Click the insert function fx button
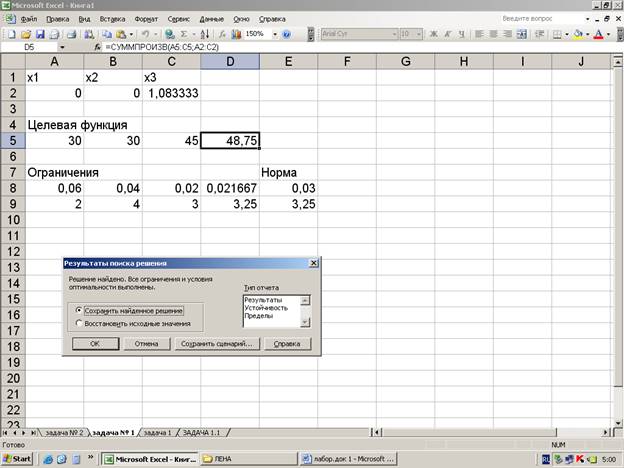Viewport: 624px width, 468px height. [97, 47]
